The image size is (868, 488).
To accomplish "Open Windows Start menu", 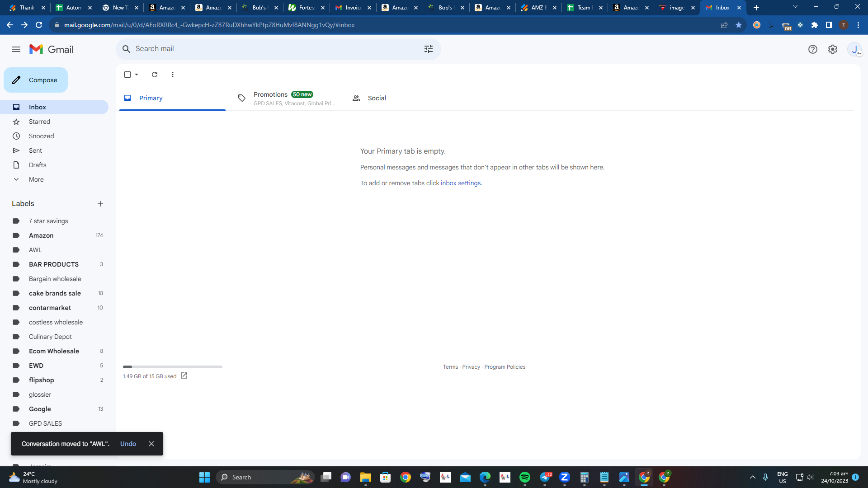I will [205, 477].
